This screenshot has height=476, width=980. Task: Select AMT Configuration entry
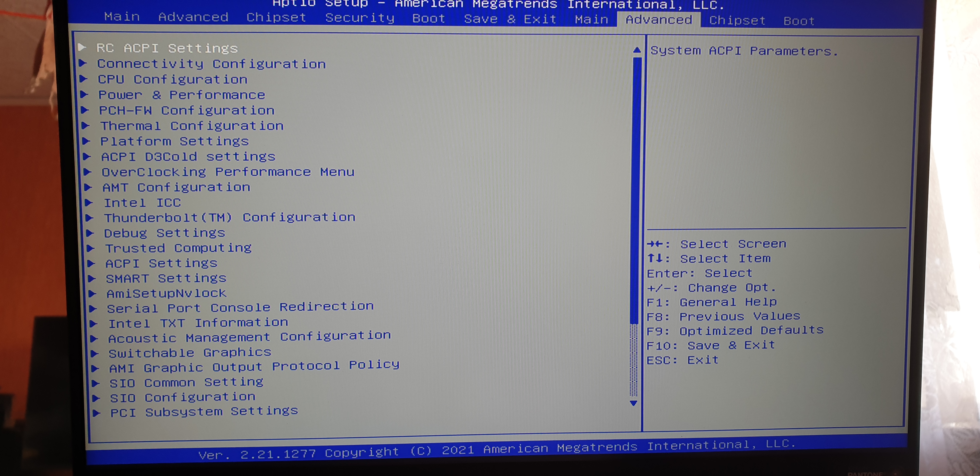pyautogui.click(x=176, y=187)
